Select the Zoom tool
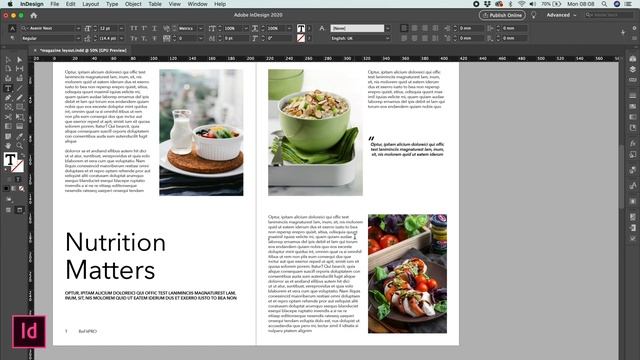Screen dimensions: 640x360 pos(20,146)
